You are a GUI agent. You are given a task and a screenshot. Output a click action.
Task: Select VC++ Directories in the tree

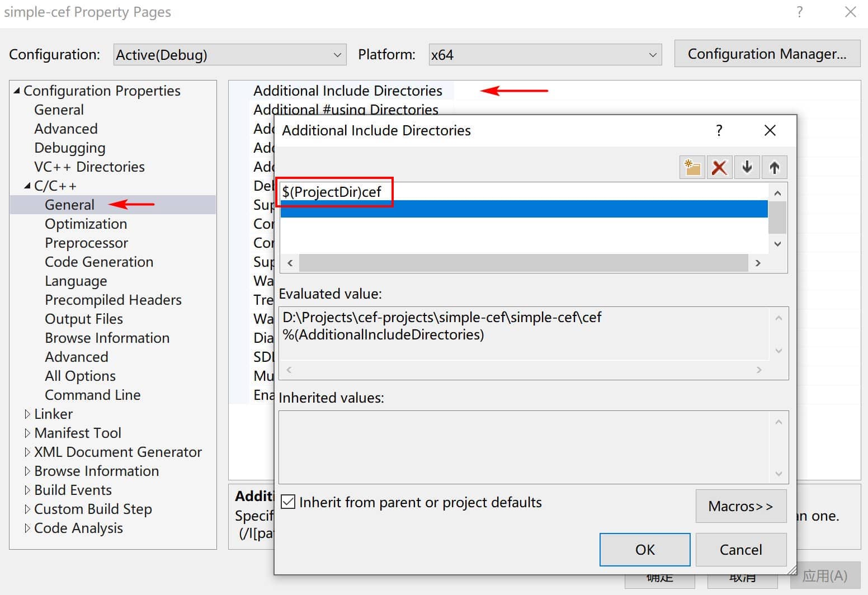pyautogui.click(x=89, y=167)
